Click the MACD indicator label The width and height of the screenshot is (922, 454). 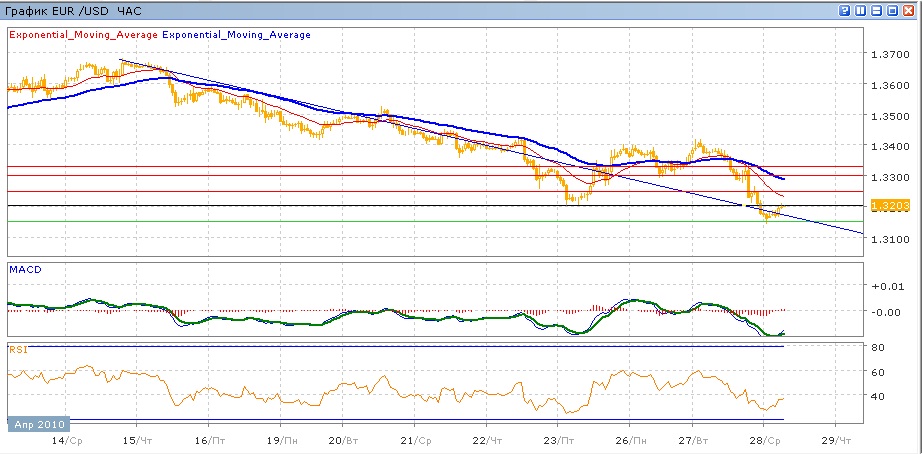pyautogui.click(x=24, y=270)
